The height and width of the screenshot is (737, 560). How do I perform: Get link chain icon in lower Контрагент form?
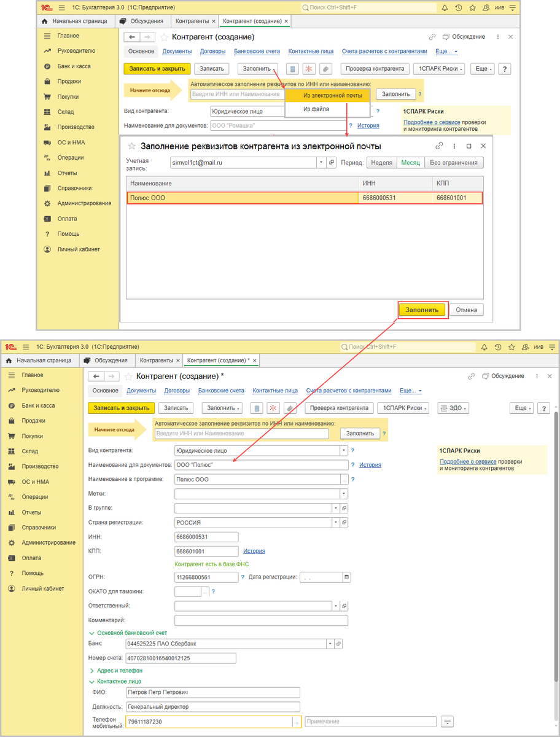(x=472, y=376)
